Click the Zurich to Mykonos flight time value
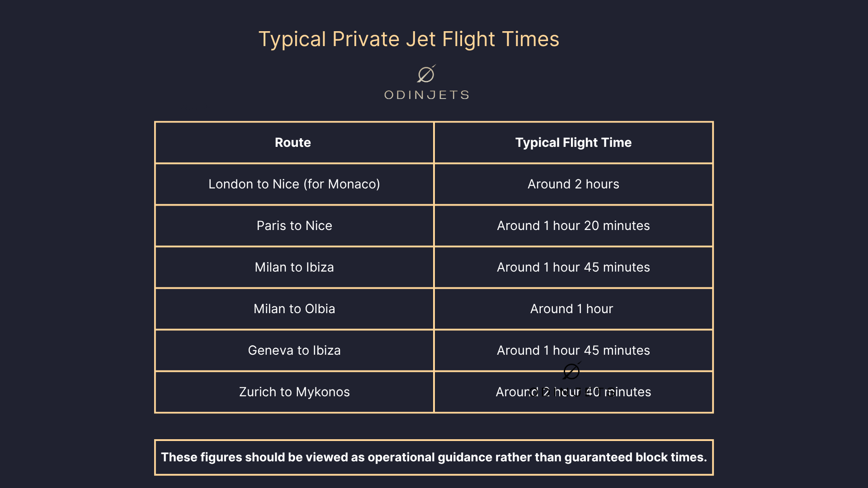Viewport: 868px width, 488px height. pyautogui.click(x=574, y=392)
